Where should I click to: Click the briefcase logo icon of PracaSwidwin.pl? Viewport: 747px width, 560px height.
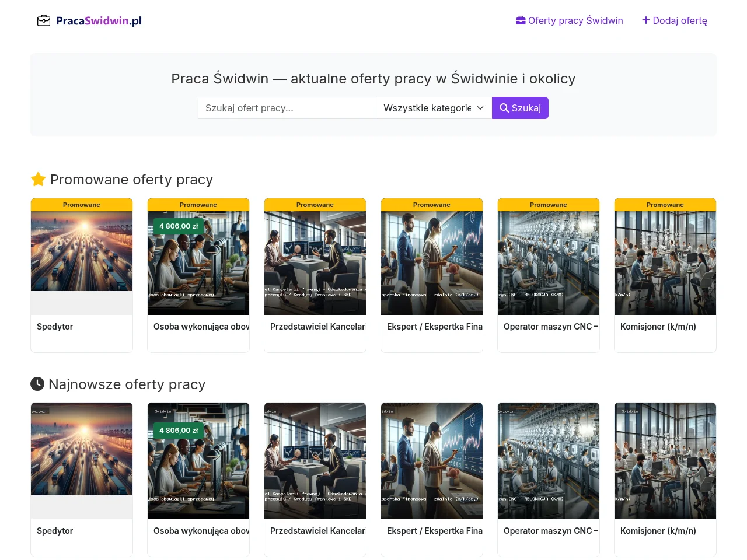click(44, 20)
